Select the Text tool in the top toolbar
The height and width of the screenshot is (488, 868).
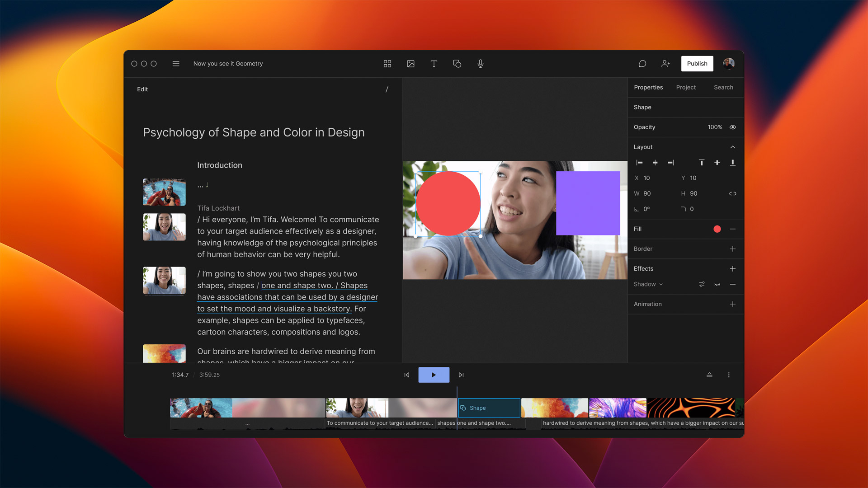click(434, 64)
